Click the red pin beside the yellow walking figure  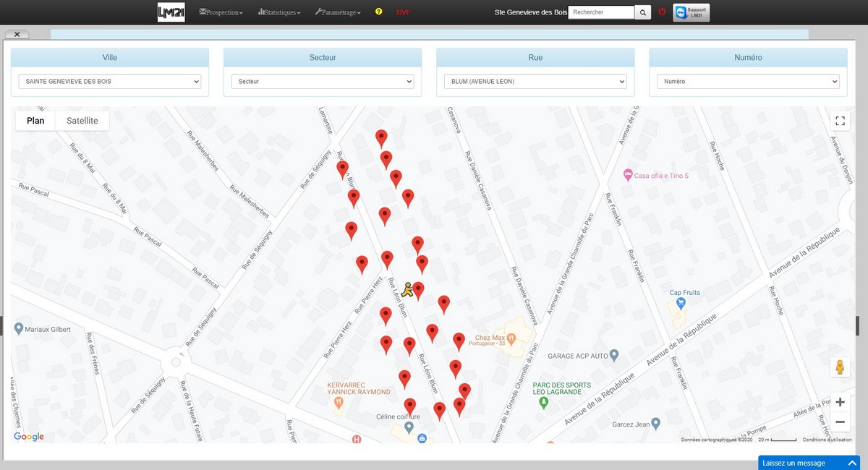coord(417,290)
